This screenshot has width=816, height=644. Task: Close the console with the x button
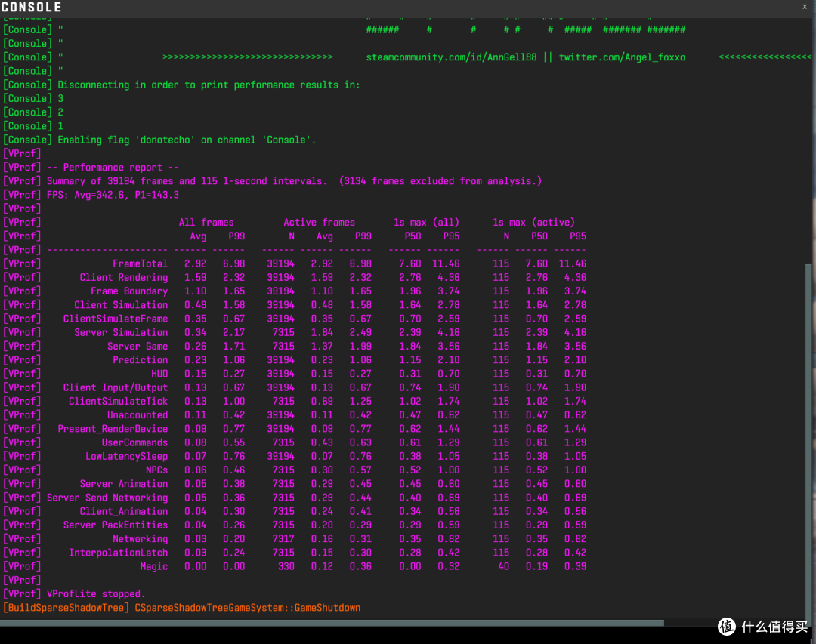(804, 6)
